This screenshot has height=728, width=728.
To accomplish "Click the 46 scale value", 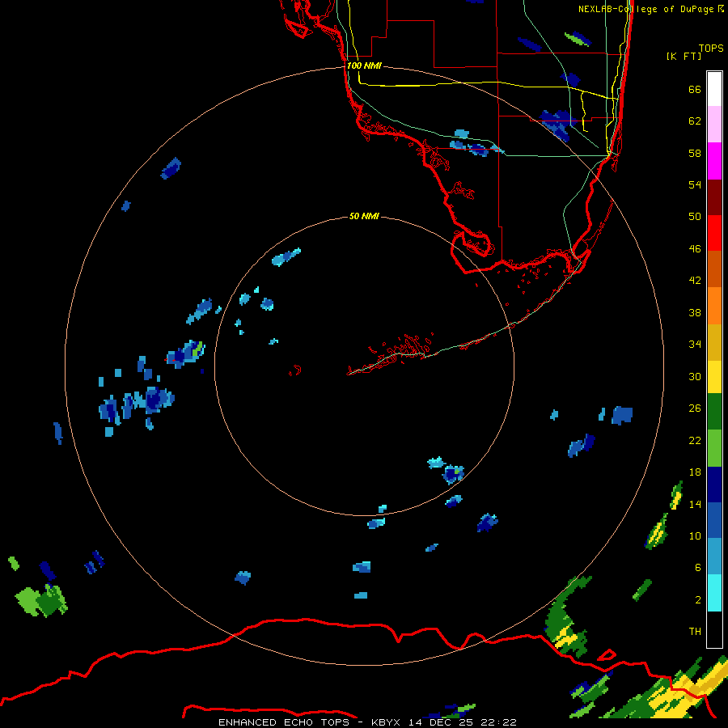I will pos(695,249).
